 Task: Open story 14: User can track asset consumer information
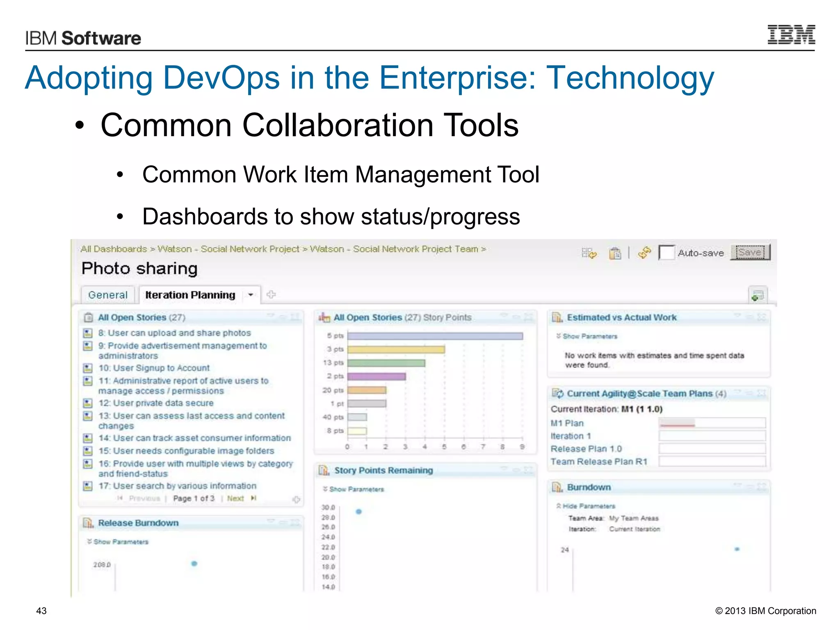click(194, 438)
